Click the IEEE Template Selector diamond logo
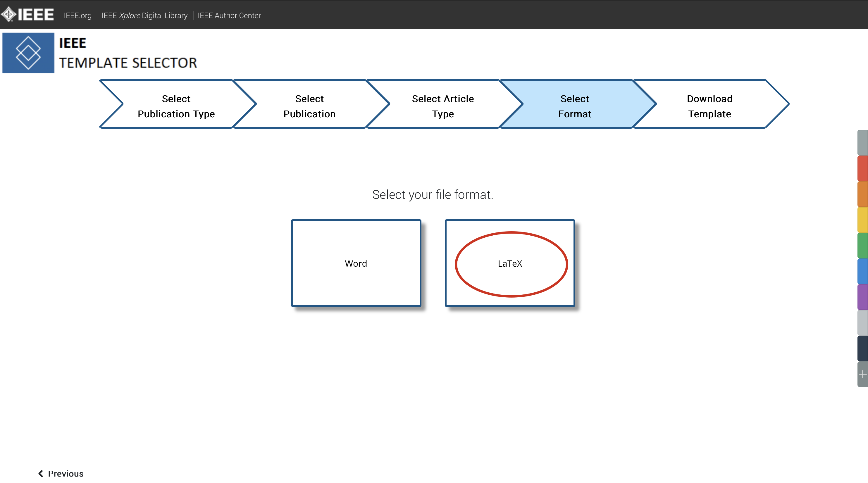868x483 pixels. [x=28, y=53]
